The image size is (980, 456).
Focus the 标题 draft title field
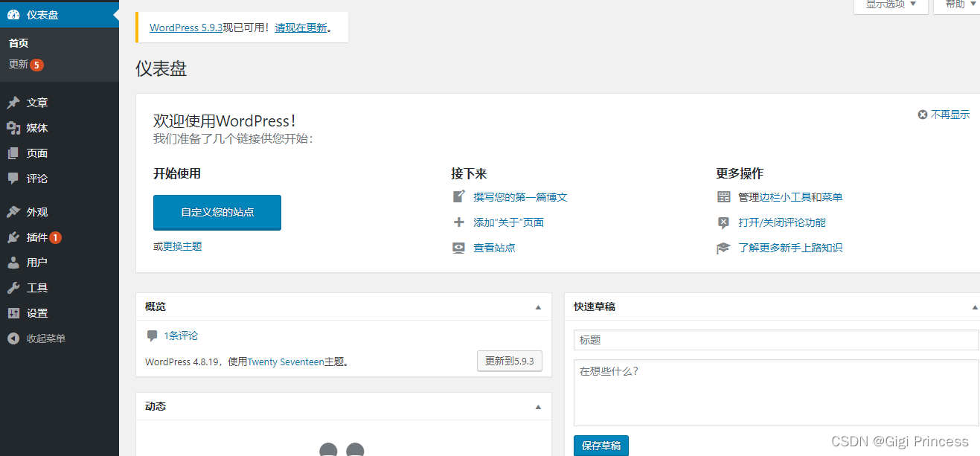pyautogui.click(x=777, y=340)
